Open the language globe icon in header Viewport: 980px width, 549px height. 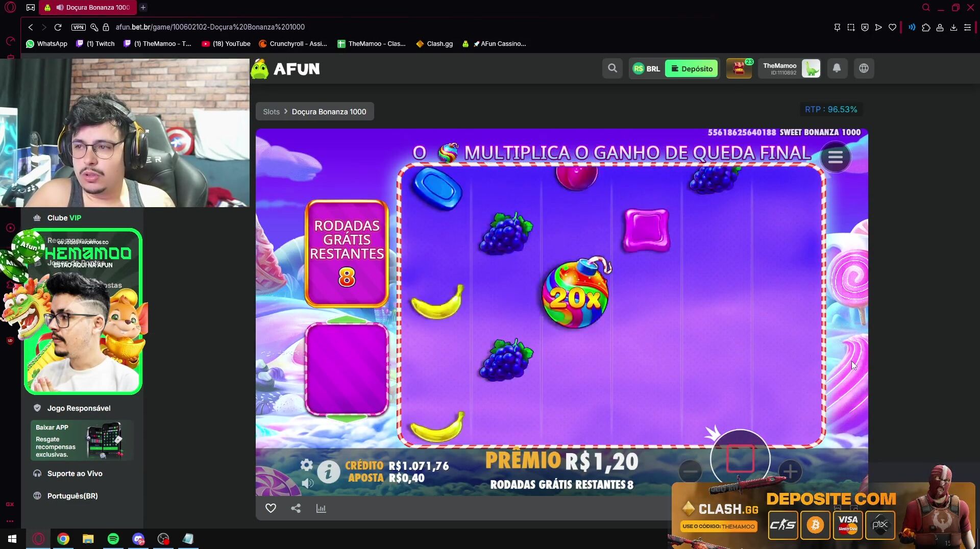point(864,68)
